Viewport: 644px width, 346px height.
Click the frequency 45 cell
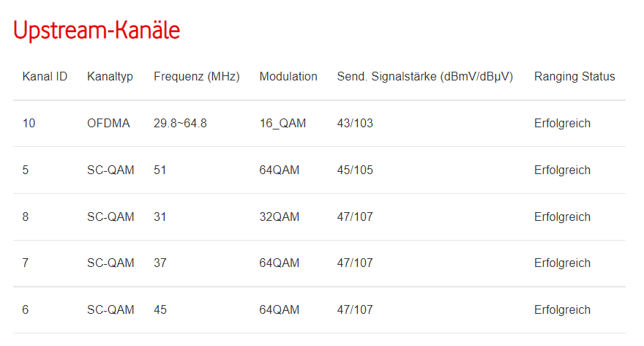click(160, 310)
